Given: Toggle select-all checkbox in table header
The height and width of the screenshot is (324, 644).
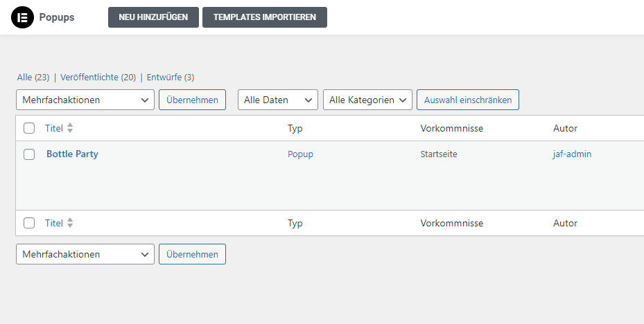Looking at the screenshot, I should pyautogui.click(x=29, y=128).
